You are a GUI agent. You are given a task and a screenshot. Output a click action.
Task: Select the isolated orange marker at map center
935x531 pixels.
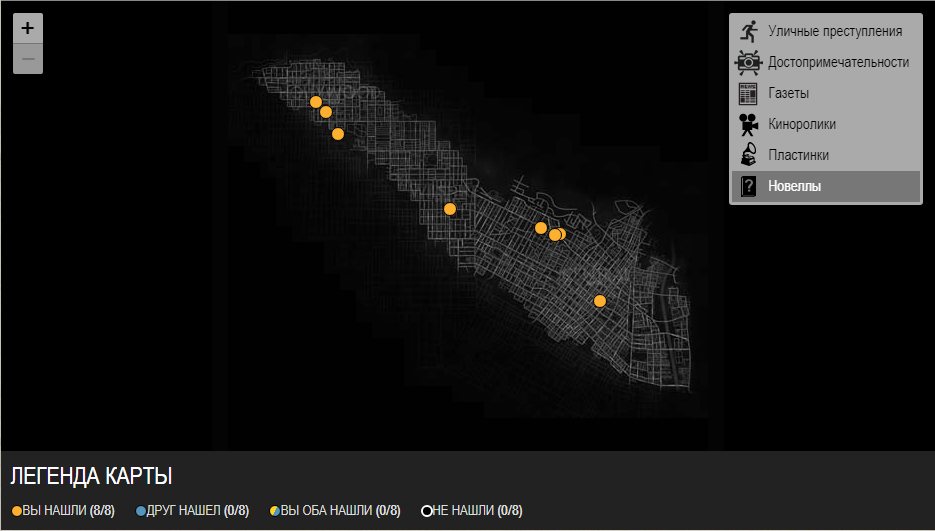pos(450,209)
